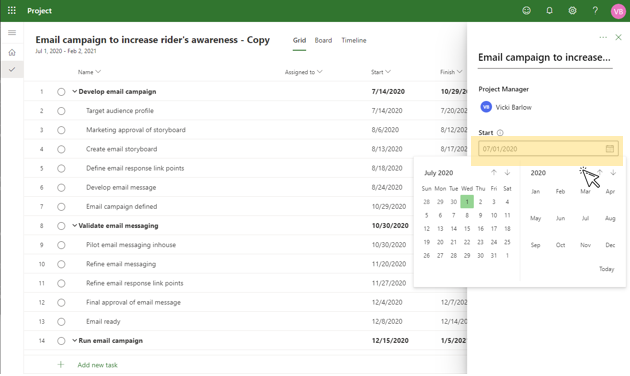Select Oct in month picker
Screen dimensions: 630x376
(560, 245)
